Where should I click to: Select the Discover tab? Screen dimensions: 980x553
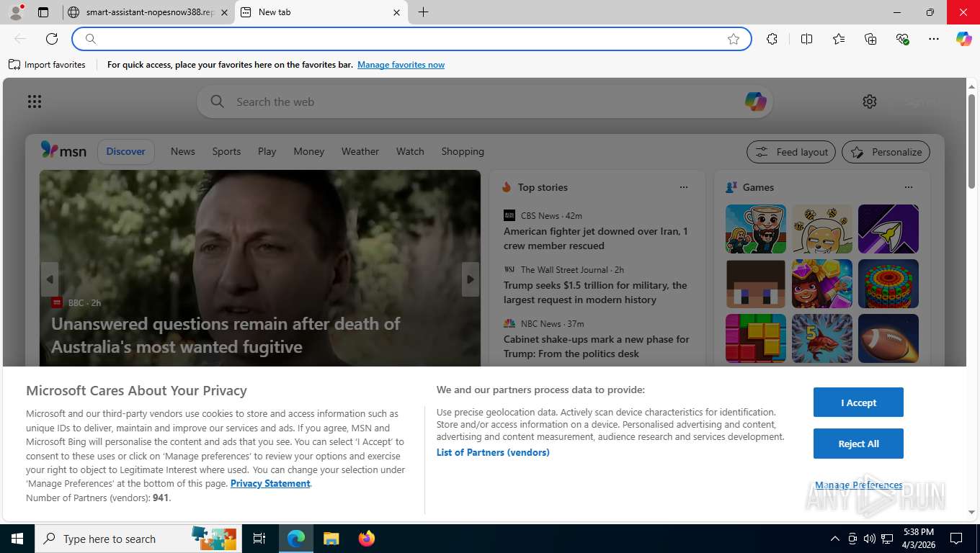[x=126, y=151]
